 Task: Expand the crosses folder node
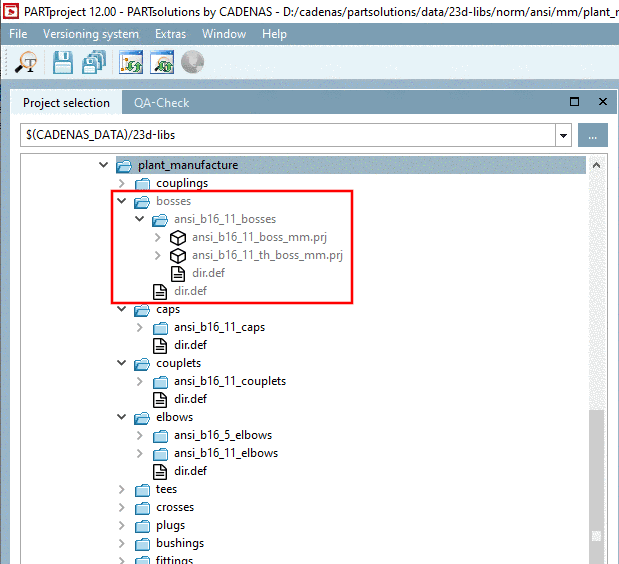[x=122, y=508]
